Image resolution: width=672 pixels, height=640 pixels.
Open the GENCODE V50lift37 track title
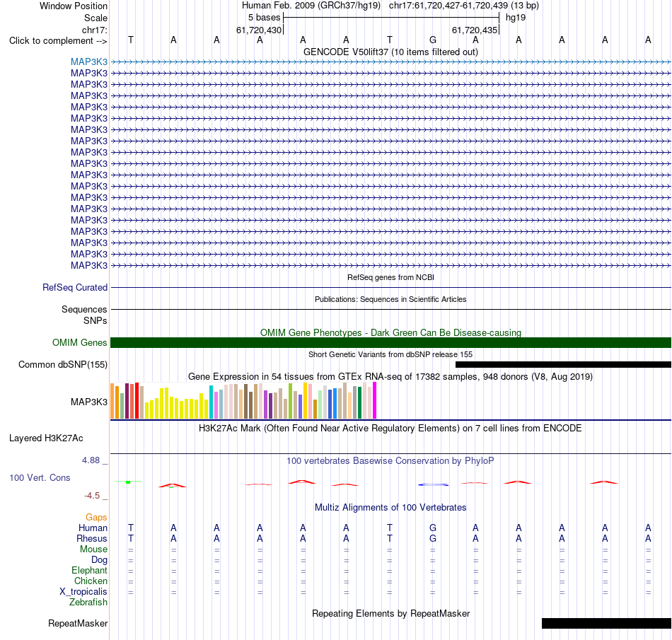pyautogui.click(x=391, y=52)
